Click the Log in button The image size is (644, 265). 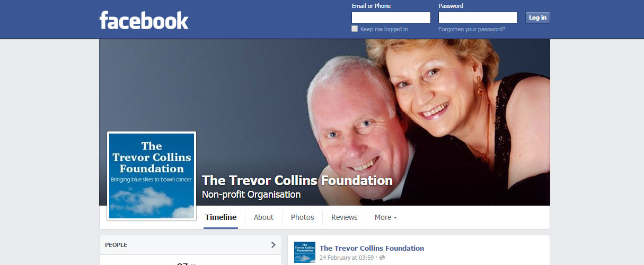coord(537,17)
